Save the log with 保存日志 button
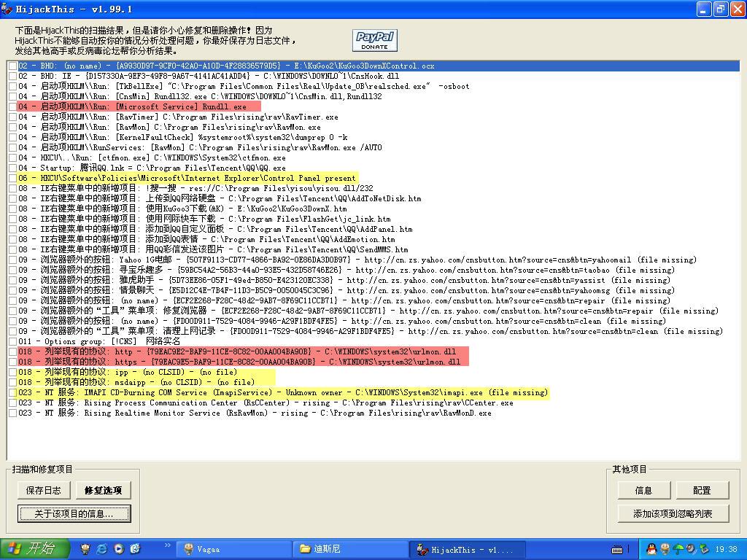747x560 pixels. (43, 490)
